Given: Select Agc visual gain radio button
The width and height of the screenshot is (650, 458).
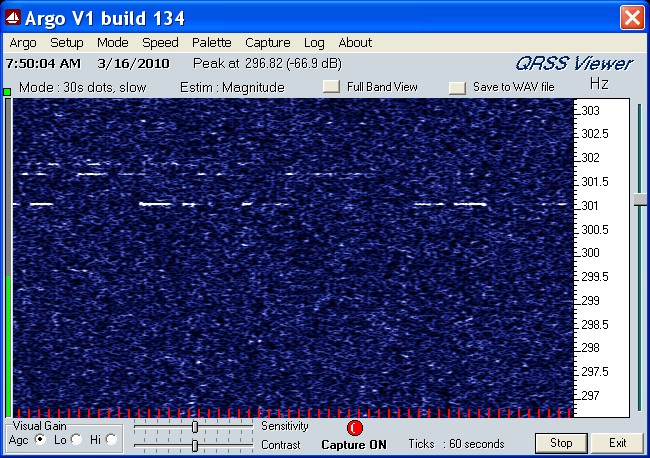Looking at the screenshot, I should [40, 439].
